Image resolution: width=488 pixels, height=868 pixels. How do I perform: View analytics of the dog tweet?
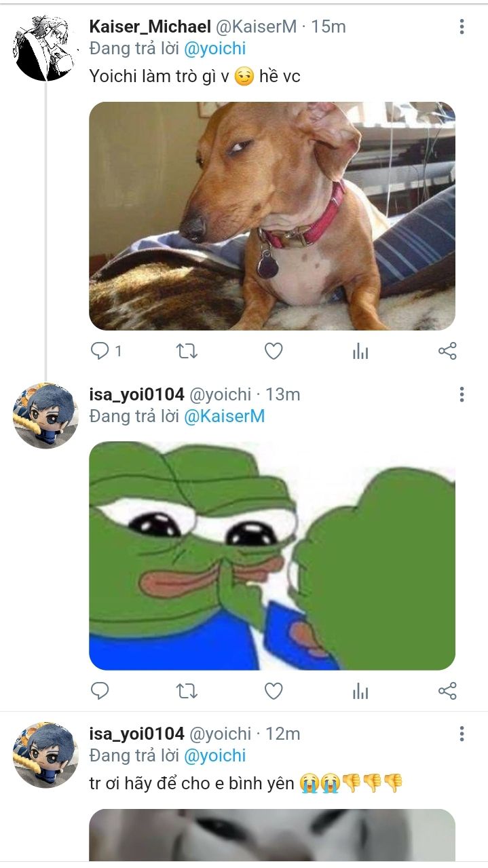click(x=360, y=351)
